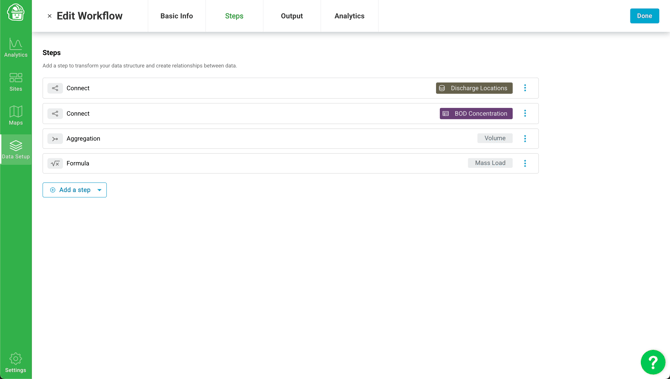Click the Steps section heading
The width and height of the screenshot is (670, 379).
[52, 53]
